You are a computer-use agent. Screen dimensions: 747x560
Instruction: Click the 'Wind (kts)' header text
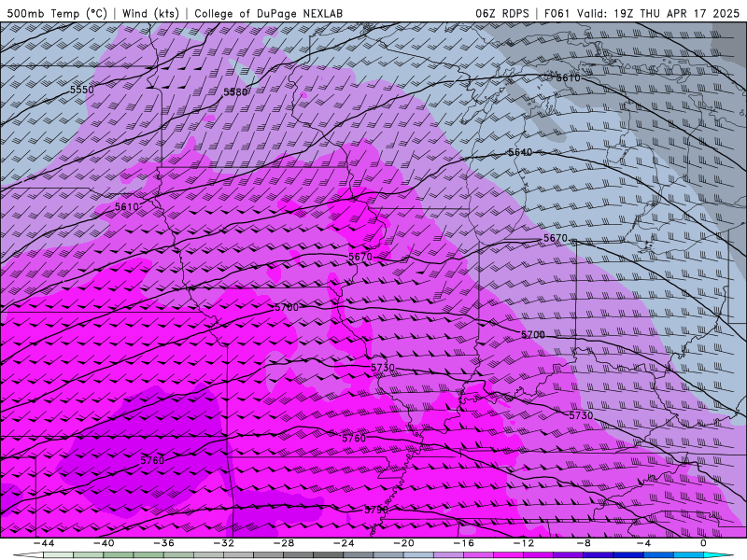[x=150, y=13]
